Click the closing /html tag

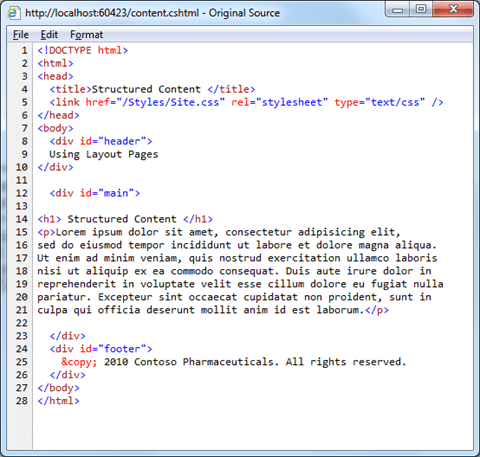point(59,401)
